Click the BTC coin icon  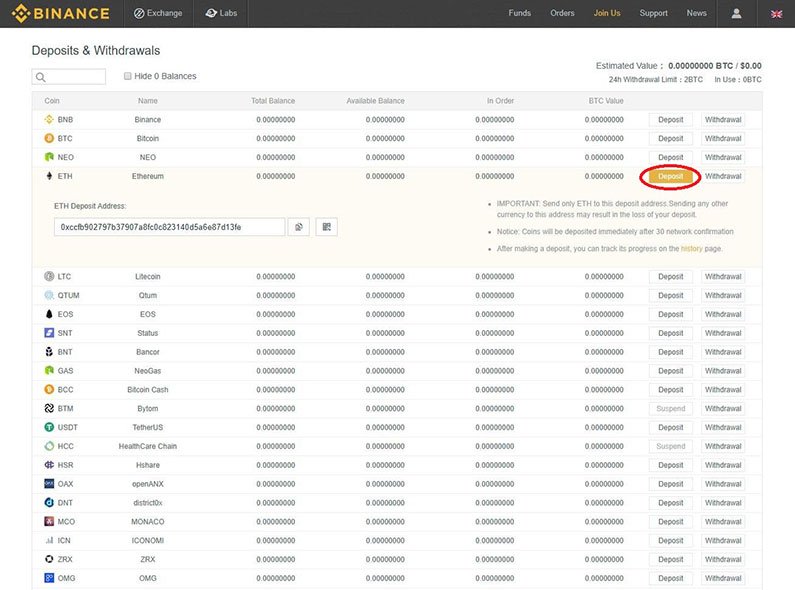49,138
